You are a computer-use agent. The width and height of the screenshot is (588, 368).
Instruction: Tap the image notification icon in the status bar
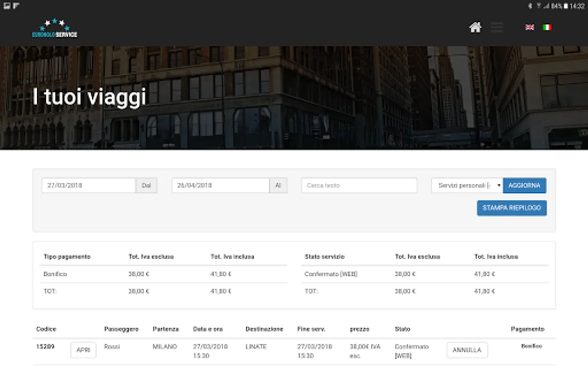tap(7, 6)
